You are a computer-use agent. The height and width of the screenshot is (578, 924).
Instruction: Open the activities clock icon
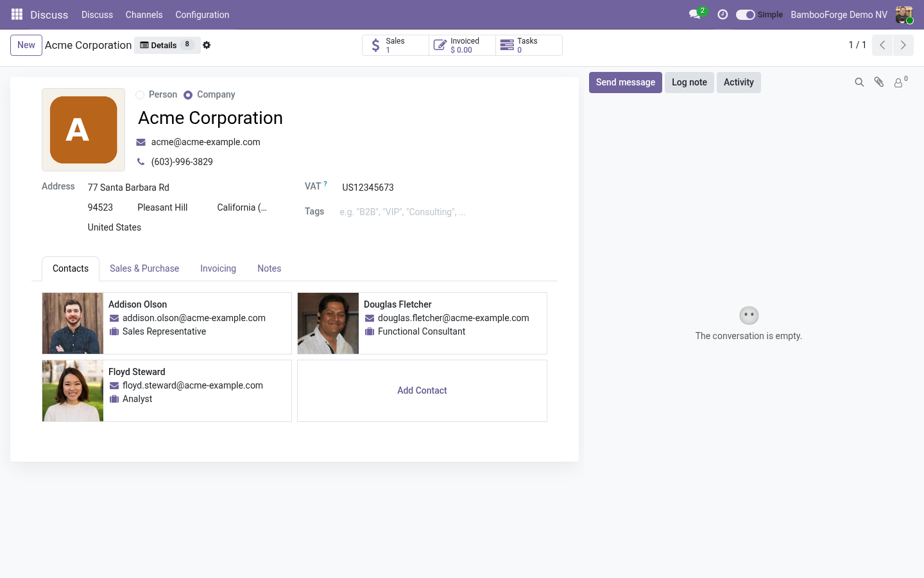[x=723, y=14]
